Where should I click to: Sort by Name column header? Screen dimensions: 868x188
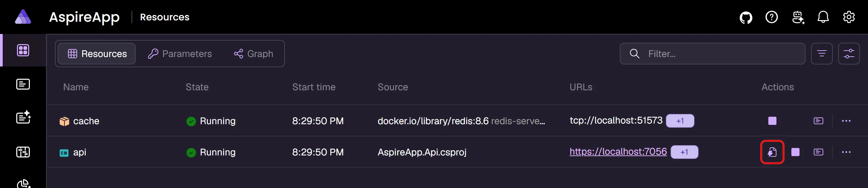click(76, 87)
